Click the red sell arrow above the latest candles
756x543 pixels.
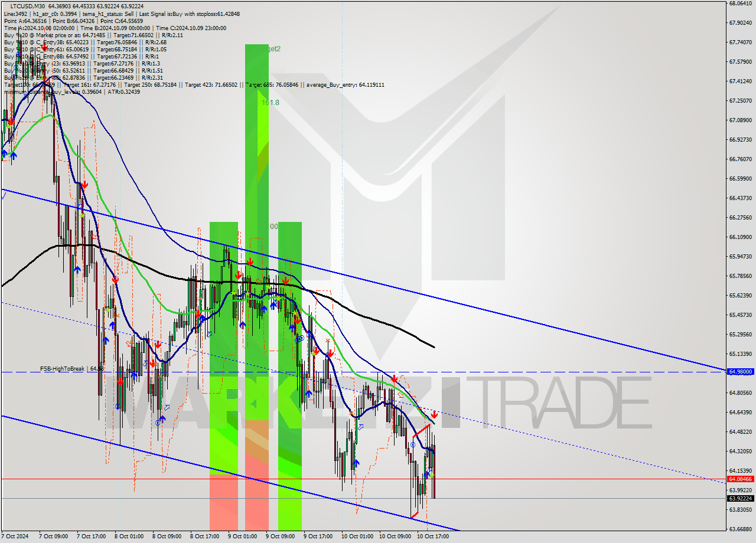click(434, 415)
